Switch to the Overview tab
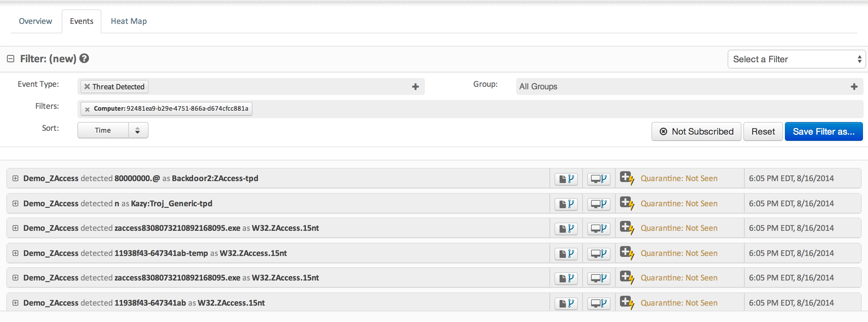 tap(35, 21)
